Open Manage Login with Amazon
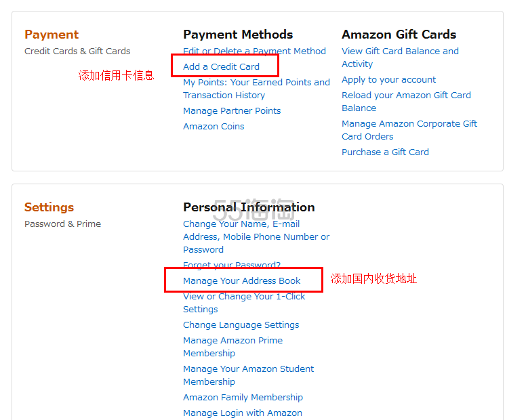The width and height of the screenshot is (507, 420). (242, 413)
